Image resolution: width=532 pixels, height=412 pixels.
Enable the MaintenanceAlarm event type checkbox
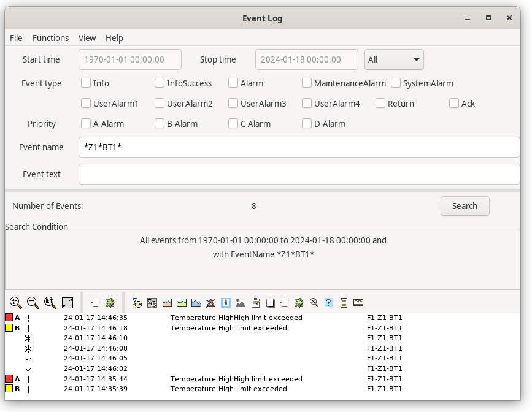[307, 83]
